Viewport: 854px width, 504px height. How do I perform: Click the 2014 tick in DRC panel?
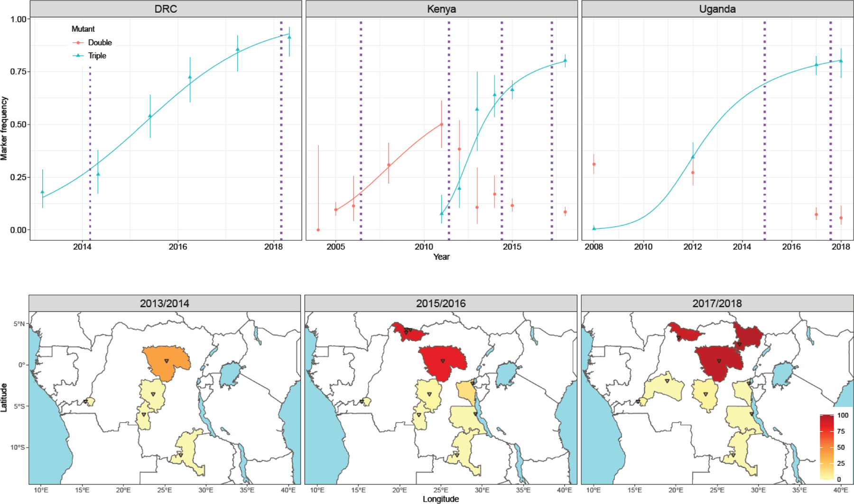82,247
